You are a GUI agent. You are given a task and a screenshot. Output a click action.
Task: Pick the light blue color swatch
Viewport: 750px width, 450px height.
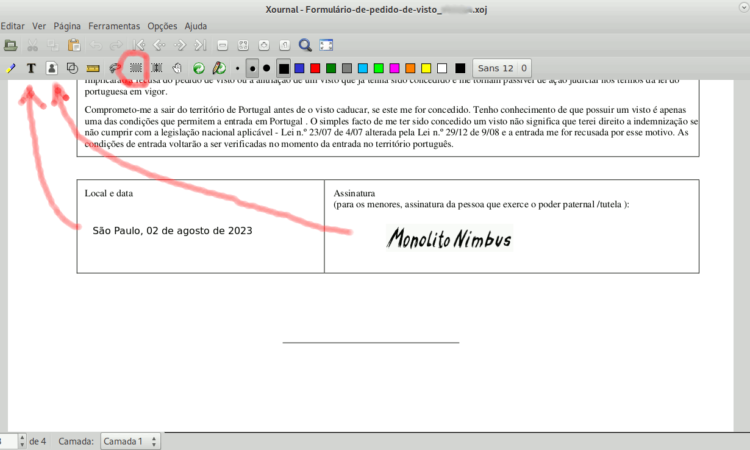pyautogui.click(x=363, y=68)
